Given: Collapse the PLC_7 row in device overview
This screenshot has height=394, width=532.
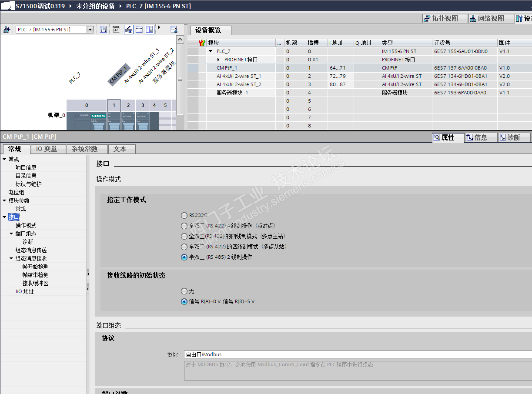Looking at the screenshot, I should (x=211, y=51).
